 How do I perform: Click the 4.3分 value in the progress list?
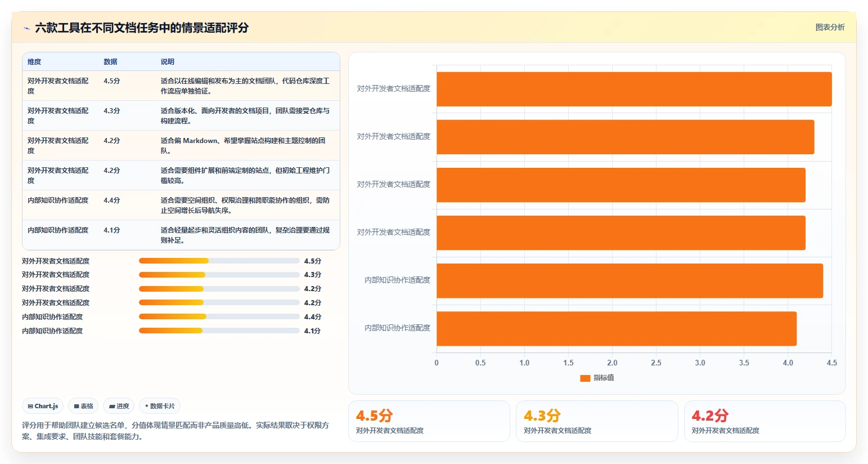(313, 275)
